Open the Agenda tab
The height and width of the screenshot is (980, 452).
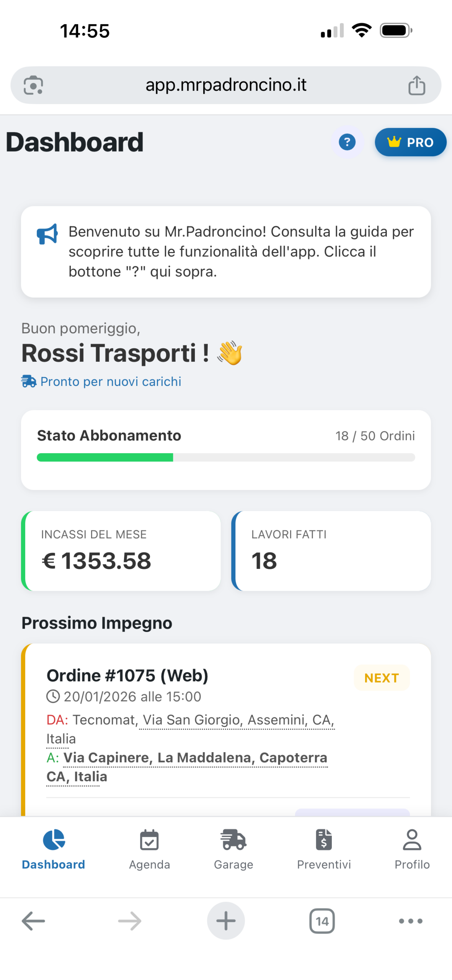pyautogui.click(x=149, y=848)
